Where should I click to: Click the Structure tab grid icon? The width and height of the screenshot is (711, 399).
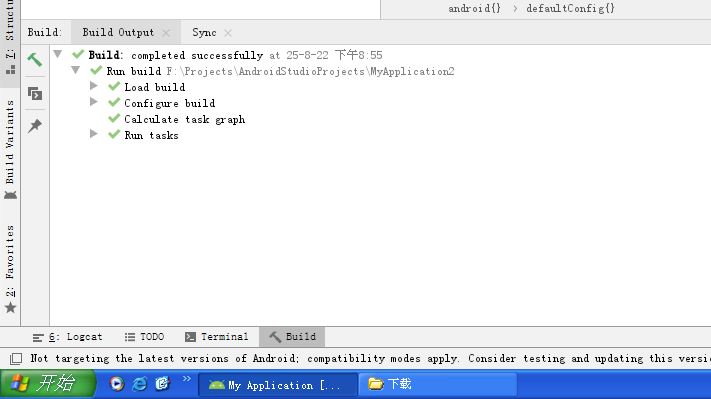pos(10,69)
